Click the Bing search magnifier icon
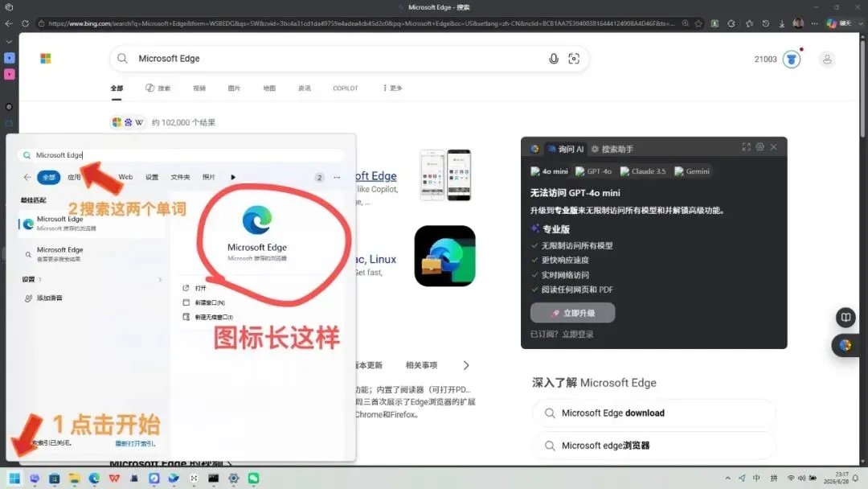 pyautogui.click(x=122, y=59)
